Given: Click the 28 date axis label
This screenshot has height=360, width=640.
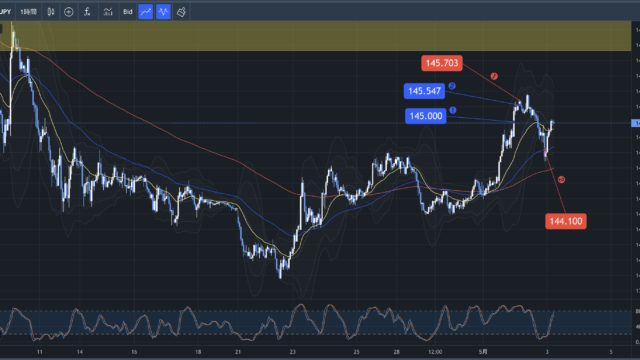Looking at the screenshot, I should 396,352.
